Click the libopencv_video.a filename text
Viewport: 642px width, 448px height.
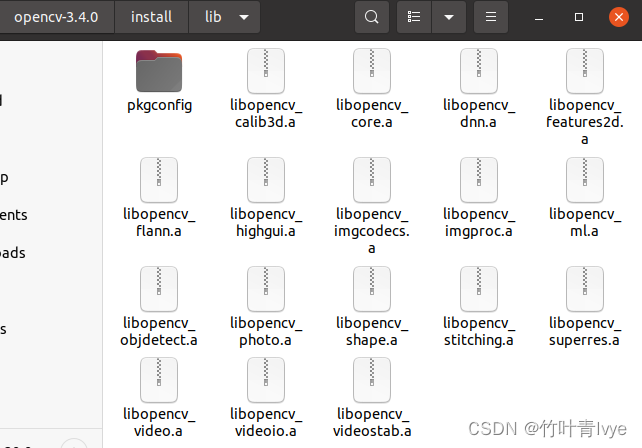[x=159, y=422]
